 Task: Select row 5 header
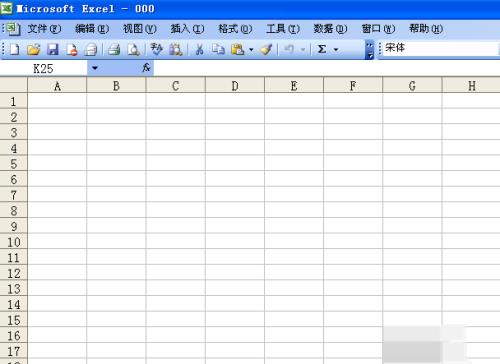(x=14, y=163)
